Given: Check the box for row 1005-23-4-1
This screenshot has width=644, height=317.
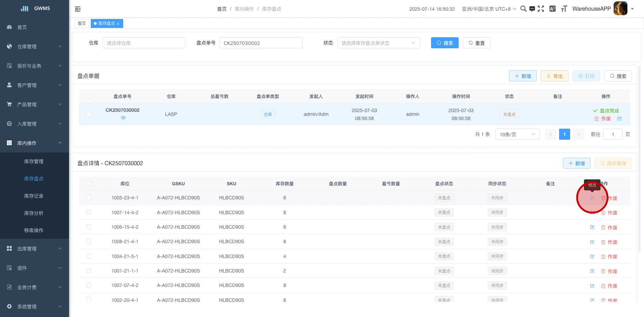Looking at the screenshot, I should pos(89,198).
